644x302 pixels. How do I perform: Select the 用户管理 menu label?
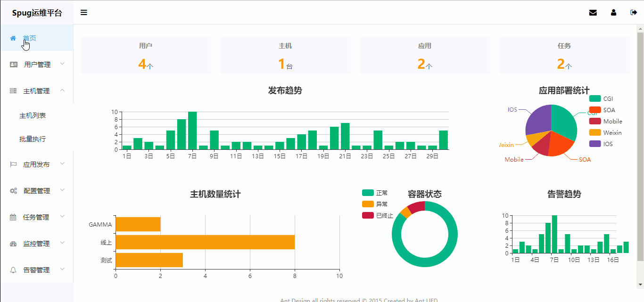pos(37,65)
